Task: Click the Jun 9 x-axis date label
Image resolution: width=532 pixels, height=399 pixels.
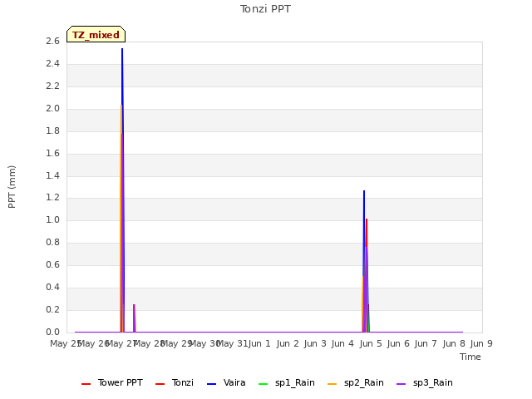Action: 481,343
